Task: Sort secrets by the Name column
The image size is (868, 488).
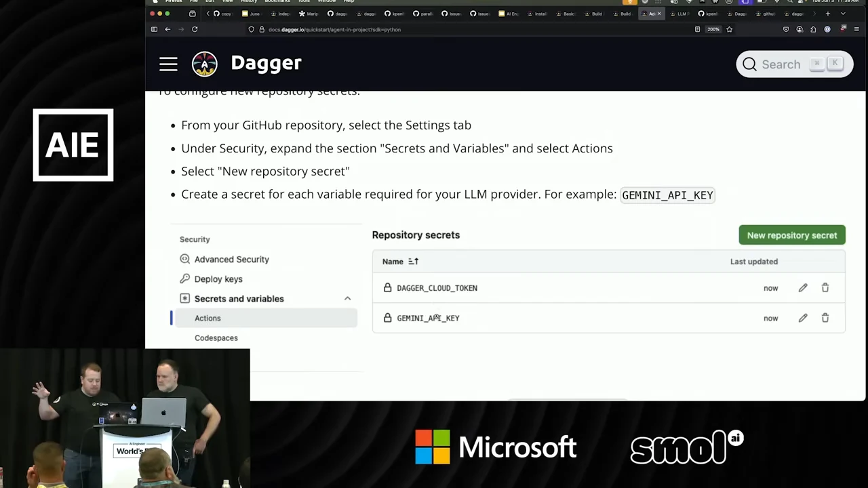Action: pyautogui.click(x=400, y=262)
